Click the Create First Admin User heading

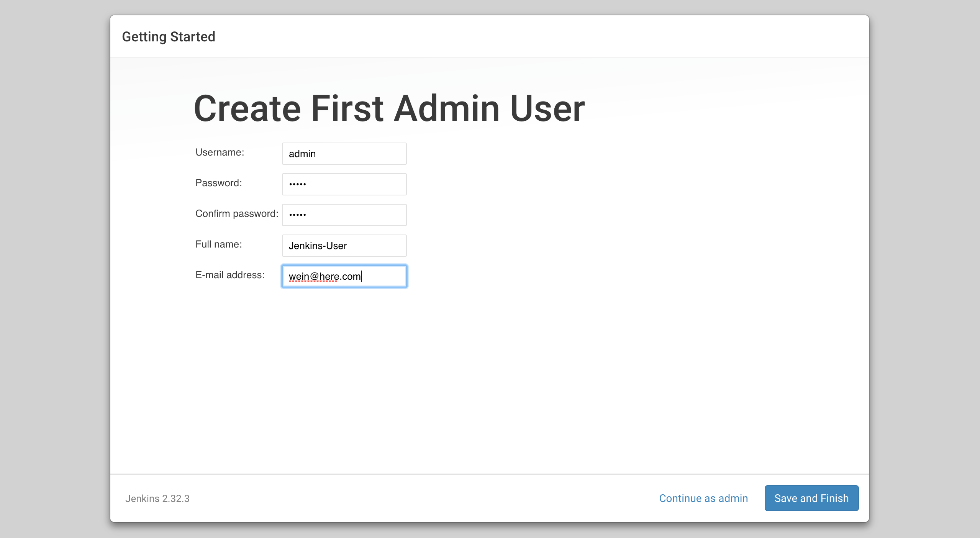(x=389, y=109)
